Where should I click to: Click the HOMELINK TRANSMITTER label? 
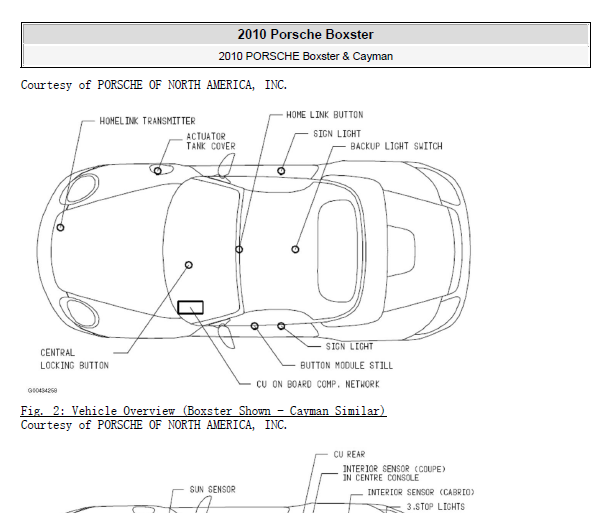click(x=147, y=121)
